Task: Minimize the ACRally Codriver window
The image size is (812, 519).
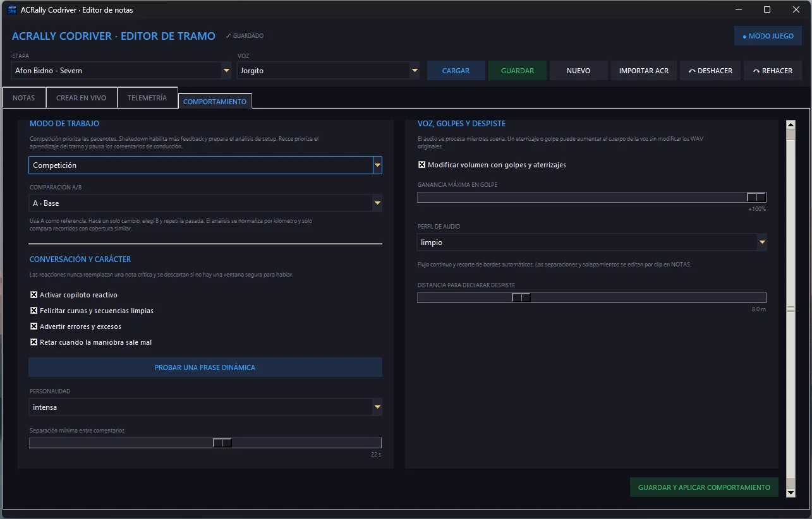Action: click(739, 10)
